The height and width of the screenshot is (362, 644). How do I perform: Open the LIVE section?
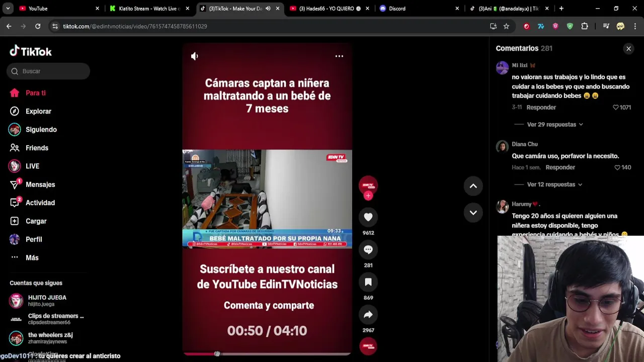(25, 166)
